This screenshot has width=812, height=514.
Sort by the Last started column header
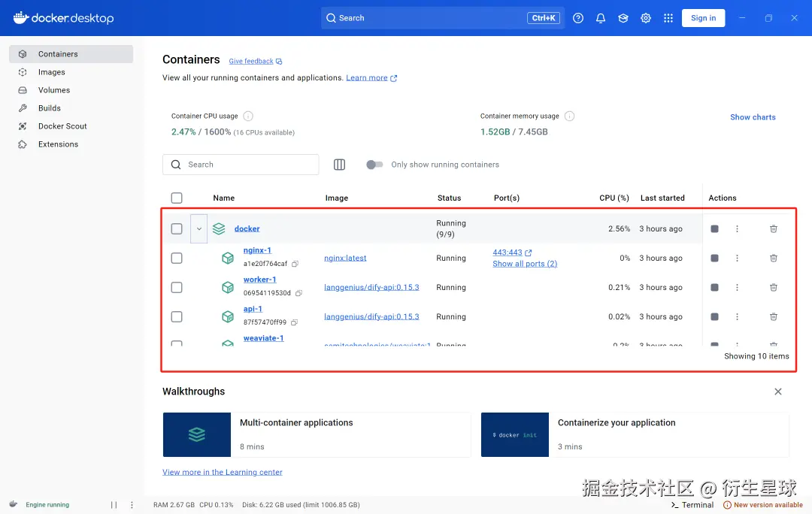[x=662, y=198]
